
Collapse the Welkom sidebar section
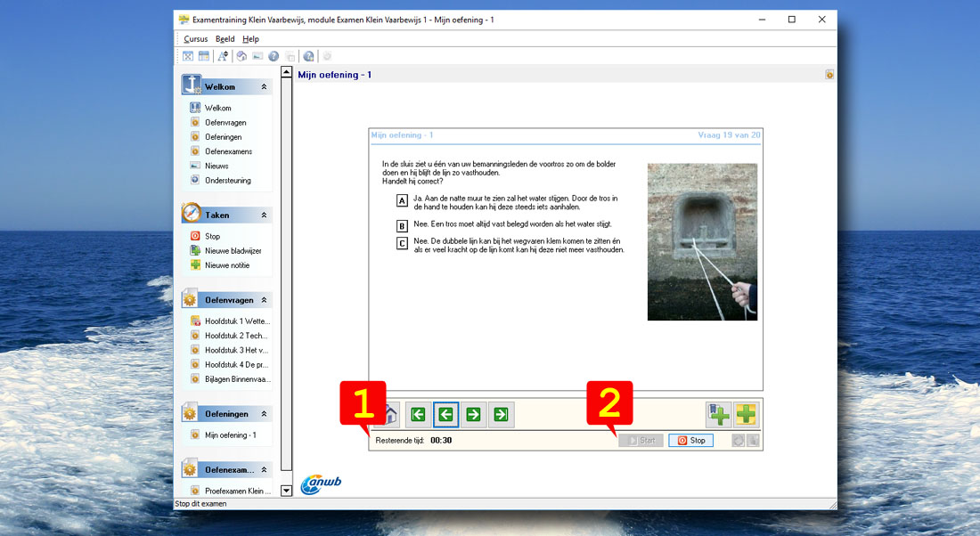(264, 87)
